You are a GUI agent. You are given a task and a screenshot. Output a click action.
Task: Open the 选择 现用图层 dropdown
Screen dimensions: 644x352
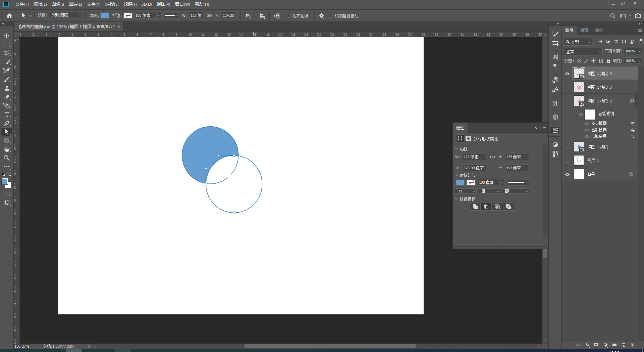[66, 15]
